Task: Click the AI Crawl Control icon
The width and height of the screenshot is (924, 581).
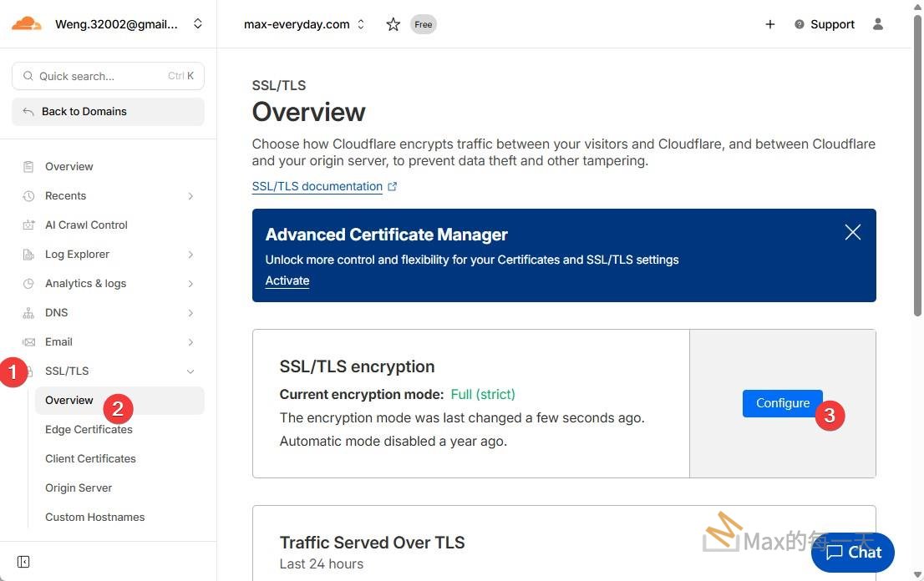Action: 28,225
